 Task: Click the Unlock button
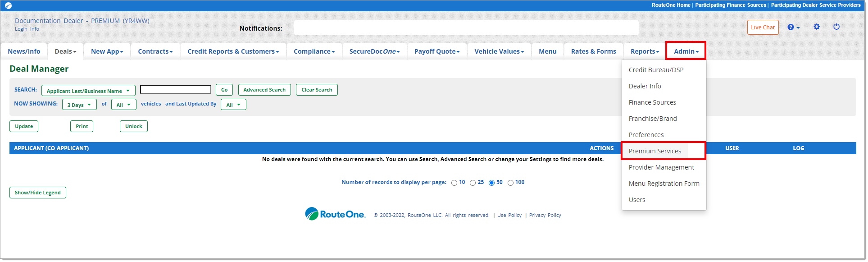(x=134, y=126)
